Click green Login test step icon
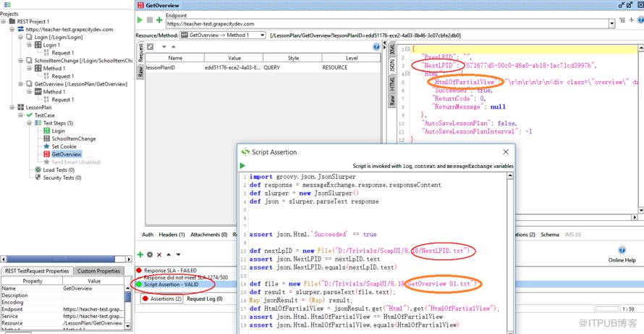 (46, 131)
